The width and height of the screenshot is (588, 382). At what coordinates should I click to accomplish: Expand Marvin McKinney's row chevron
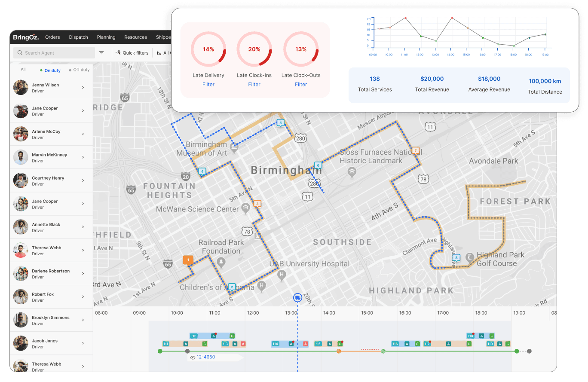tap(83, 157)
